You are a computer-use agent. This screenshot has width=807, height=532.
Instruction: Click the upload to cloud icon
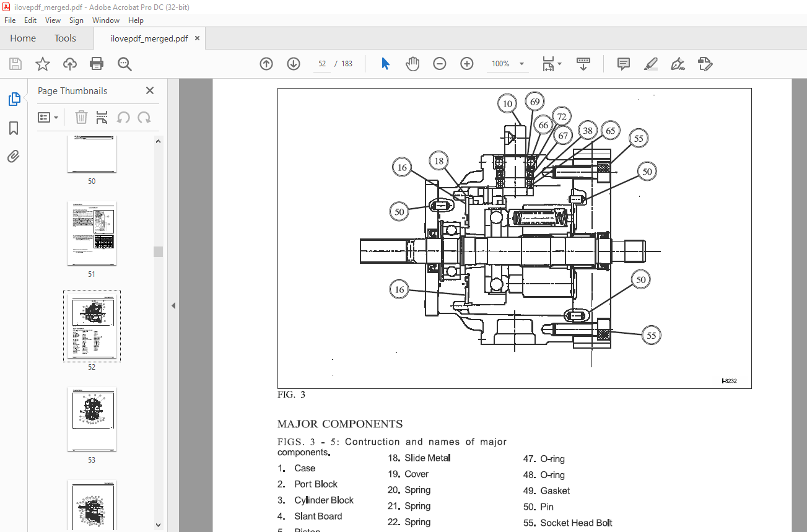coord(70,64)
